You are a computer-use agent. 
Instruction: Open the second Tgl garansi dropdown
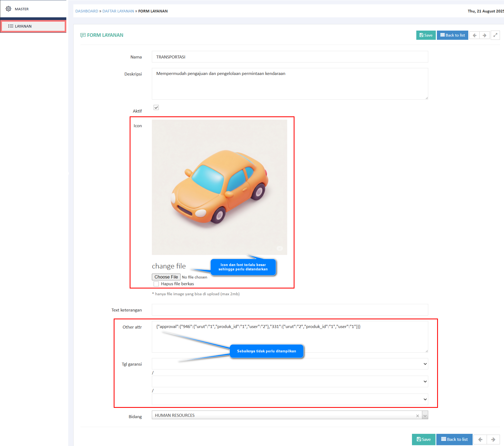pos(290,382)
